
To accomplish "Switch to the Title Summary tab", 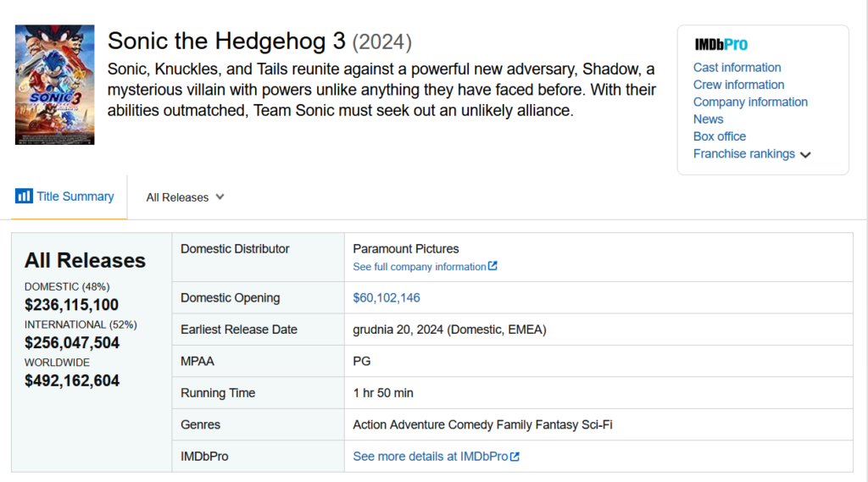I will pyautogui.click(x=64, y=197).
